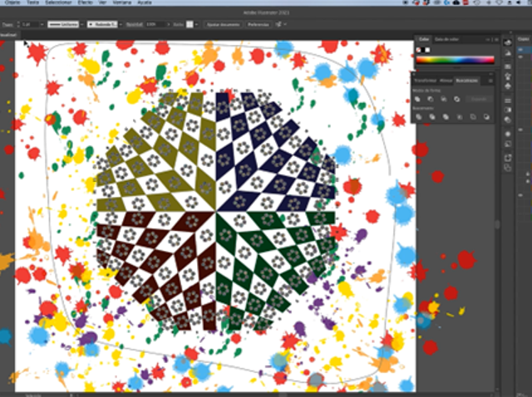Collapse the Color panel with double arrows

[x=489, y=40]
